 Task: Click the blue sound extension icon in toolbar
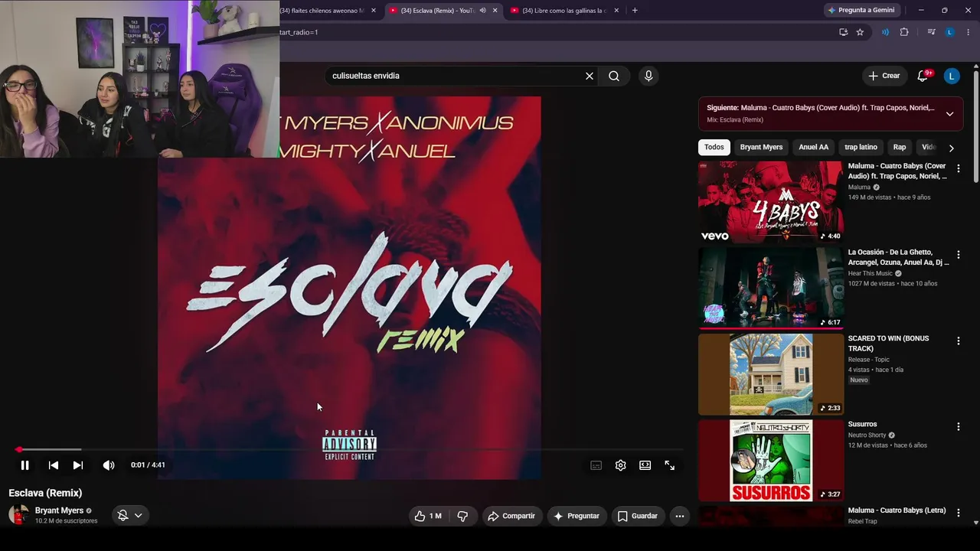(885, 32)
